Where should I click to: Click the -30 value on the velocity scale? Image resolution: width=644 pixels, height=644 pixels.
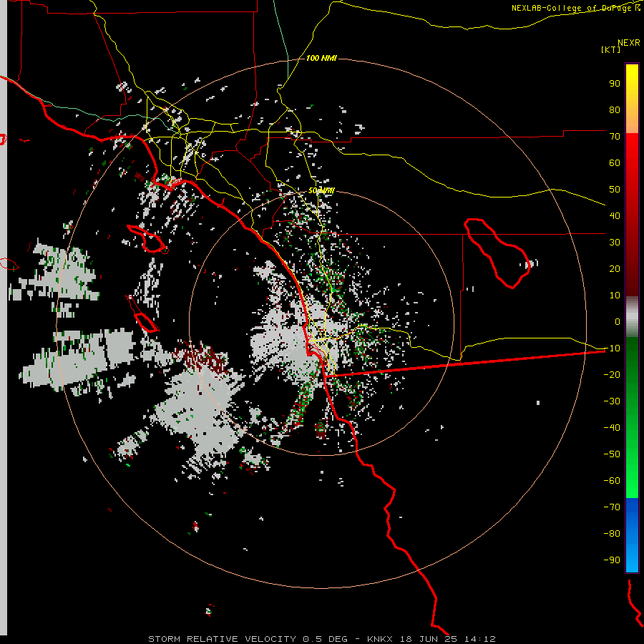[x=612, y=401]
